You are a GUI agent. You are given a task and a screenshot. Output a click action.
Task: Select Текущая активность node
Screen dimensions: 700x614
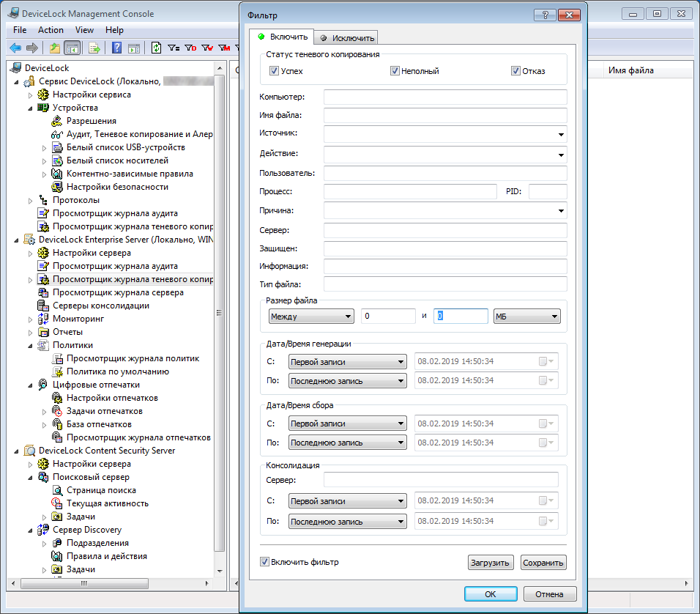tap(108, 503)
